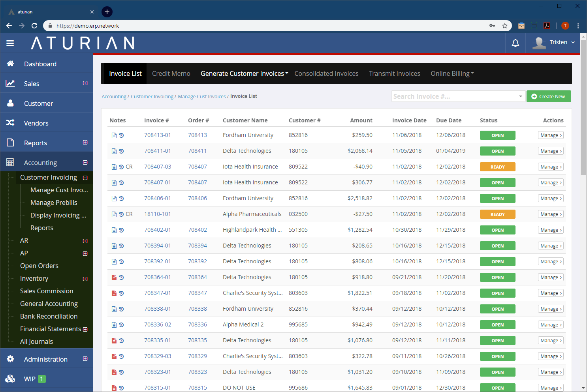The width and height of the screenshot is (587, 392).
Task: Click the notifications bell icon
Action: pos(515,43)
